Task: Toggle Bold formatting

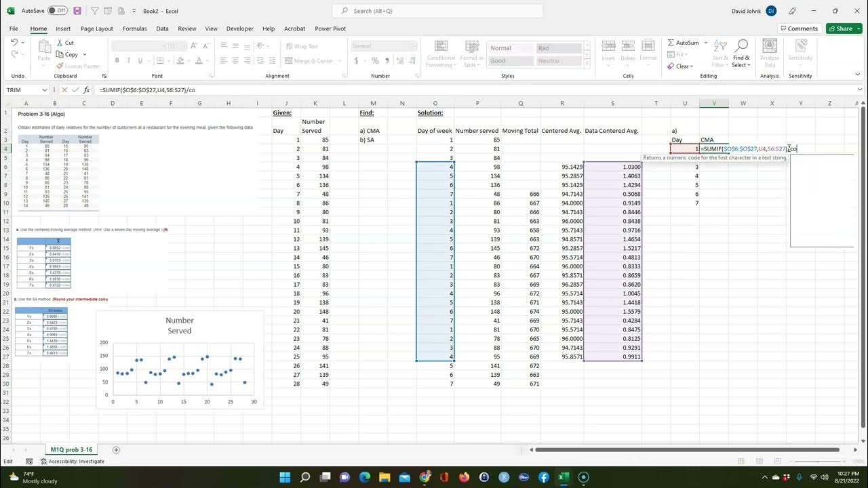Action: [117, 60]
